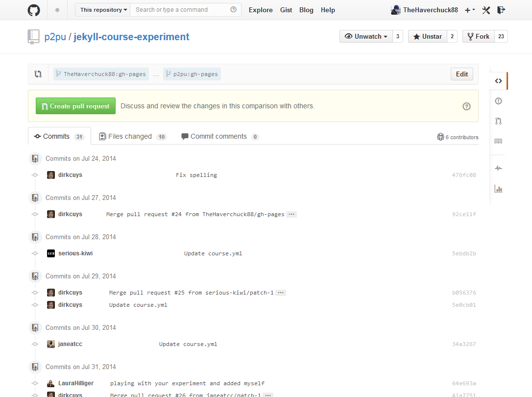Open the This repository search scope dropdown
Screen dimensions: 532x397
tap(102, 10)
